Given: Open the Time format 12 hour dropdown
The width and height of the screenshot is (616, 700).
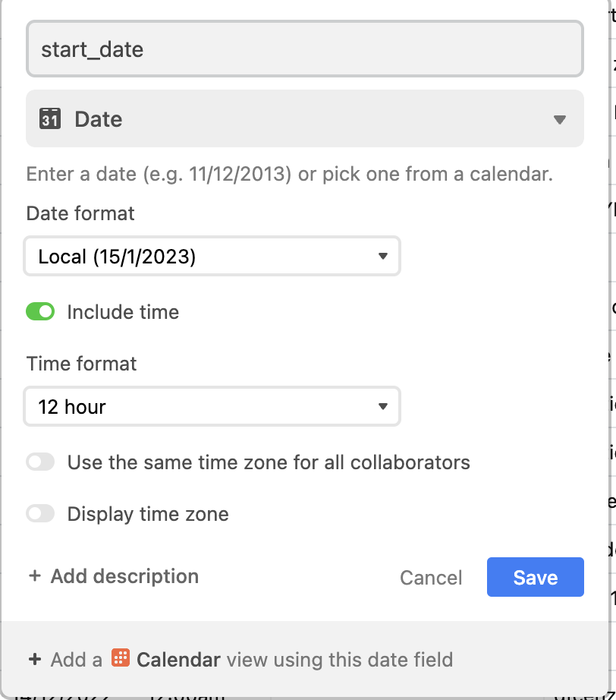Looking at the screenshot, I should [x=212, y=406].
